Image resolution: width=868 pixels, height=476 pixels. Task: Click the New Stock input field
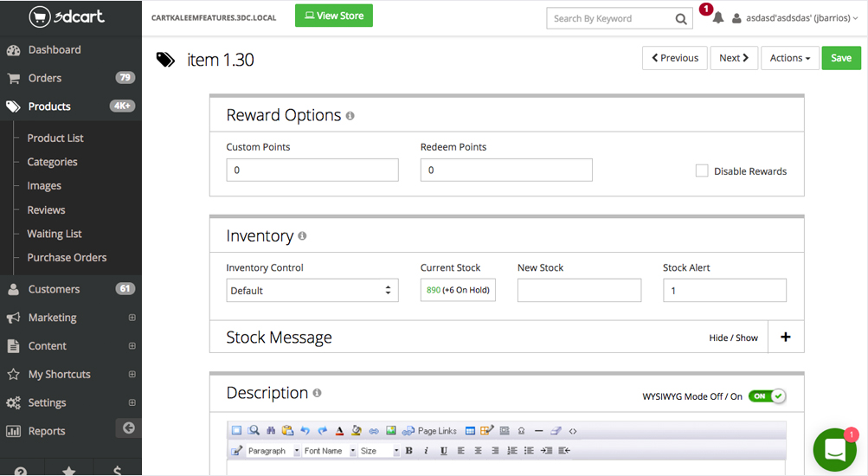pos(579,291)
